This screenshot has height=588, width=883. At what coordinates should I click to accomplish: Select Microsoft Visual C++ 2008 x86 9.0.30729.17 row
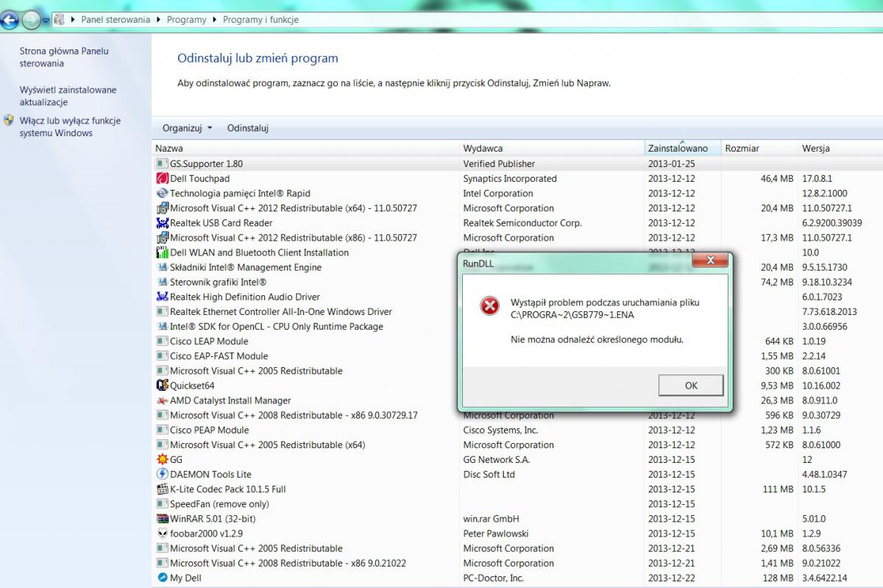[x=517, y=415]
